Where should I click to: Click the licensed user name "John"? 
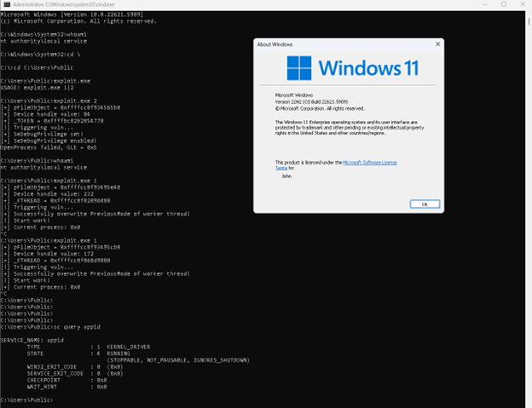coord(286,175)
